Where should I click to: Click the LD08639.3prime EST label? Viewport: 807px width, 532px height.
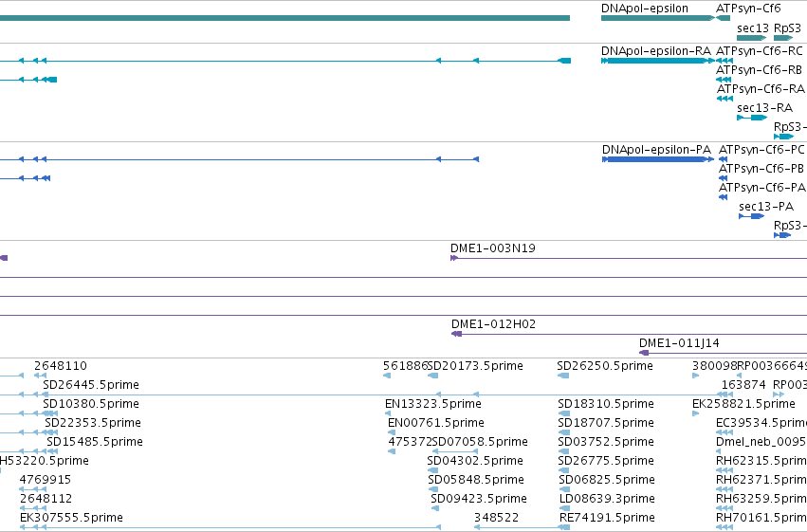[x=607, y=499]
